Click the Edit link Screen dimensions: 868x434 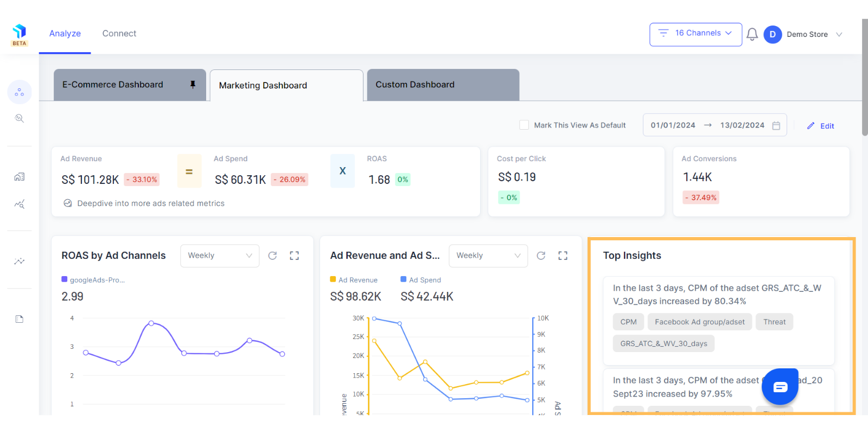coord(827,126)
